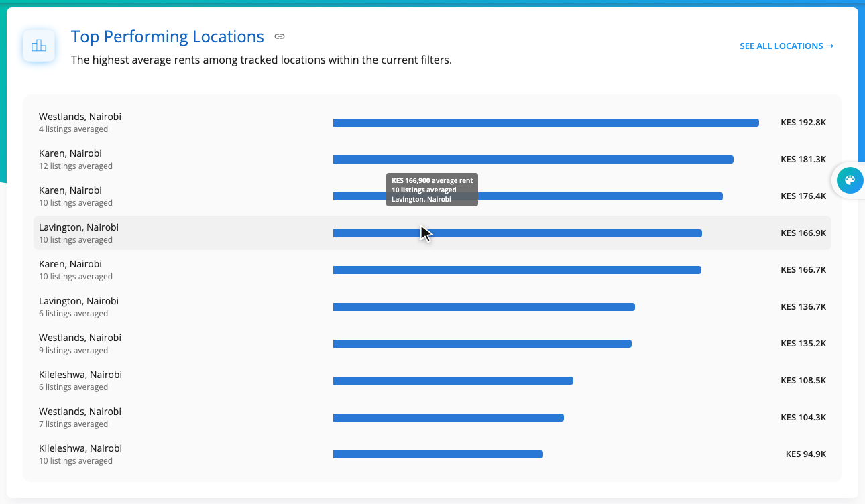Select Kileleshwa, Nairobi with 6 listings
Viewport: 865px width, 504px height.
pyautogui.click(x=432, y=381)
